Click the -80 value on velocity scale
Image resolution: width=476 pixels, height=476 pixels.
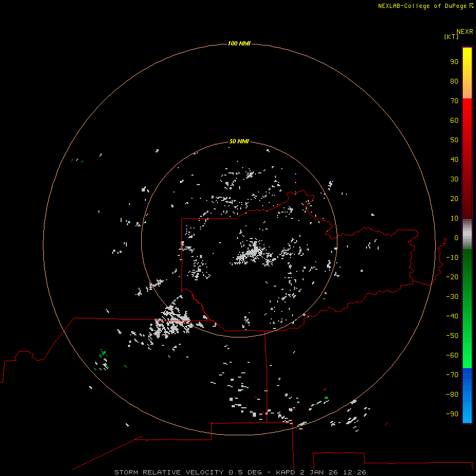[x=452, y=395]
